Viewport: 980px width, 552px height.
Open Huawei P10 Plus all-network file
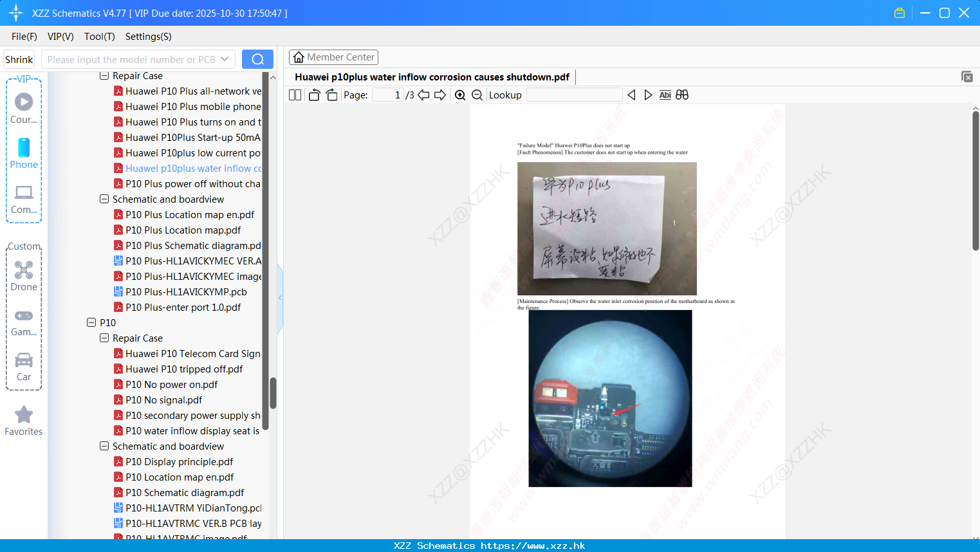coord(187,91)
